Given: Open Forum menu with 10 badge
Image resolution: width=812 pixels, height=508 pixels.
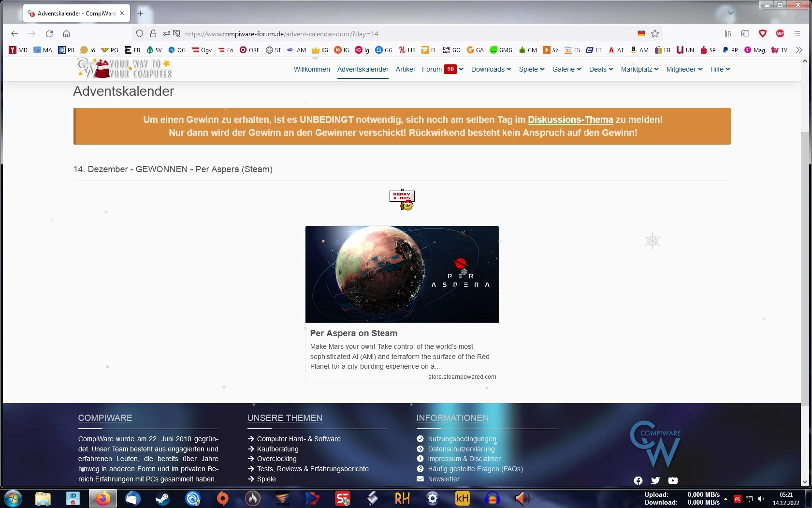Looking at the screenshot, I should click(439, 69).
